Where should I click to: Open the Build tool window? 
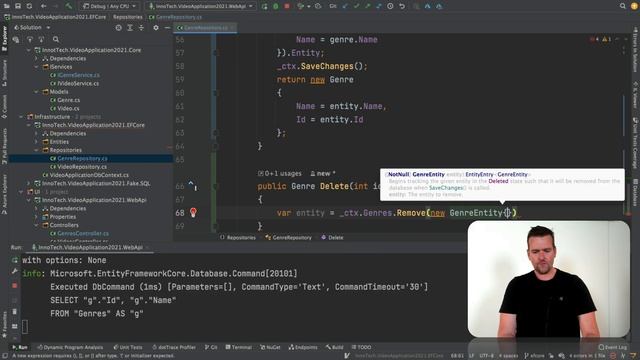334,347
